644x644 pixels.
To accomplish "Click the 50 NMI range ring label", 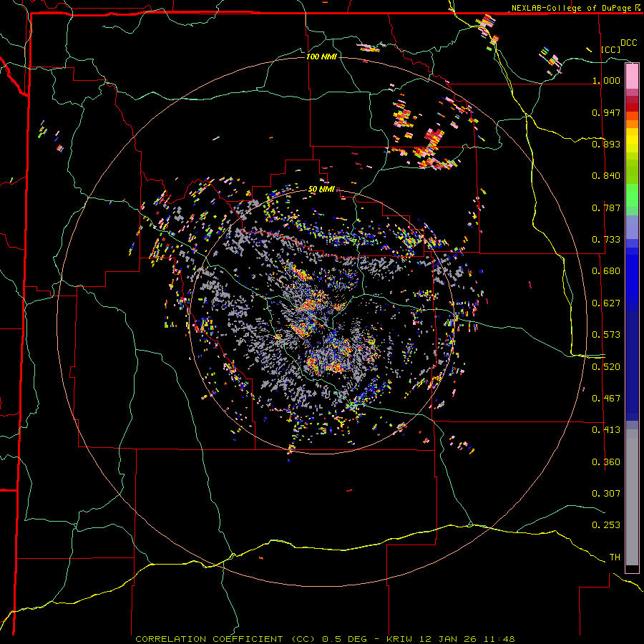I will point(321,189).
